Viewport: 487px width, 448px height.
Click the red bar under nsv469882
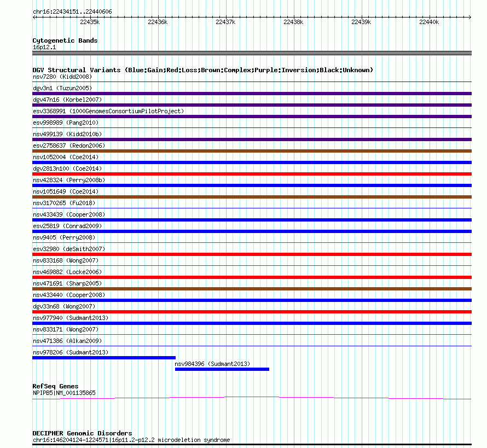tap(252, 277)
